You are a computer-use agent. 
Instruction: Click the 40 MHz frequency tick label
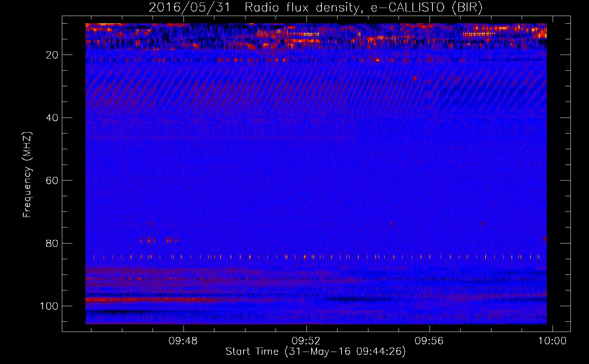53,118
